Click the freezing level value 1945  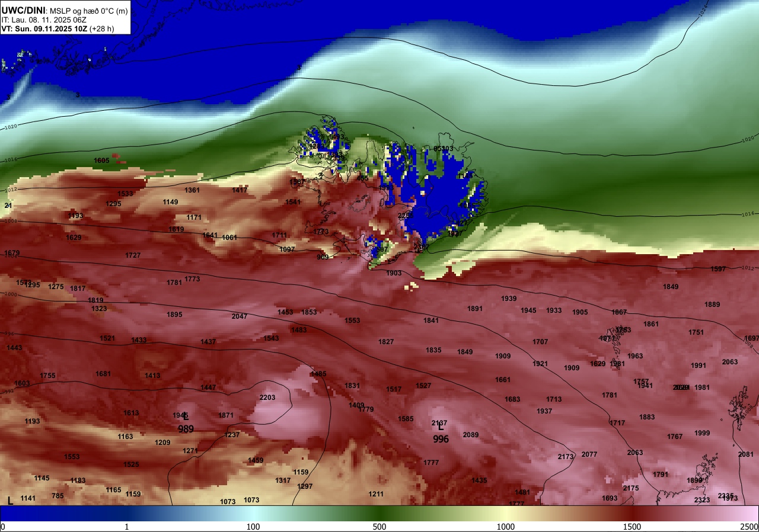click(528, 310)
